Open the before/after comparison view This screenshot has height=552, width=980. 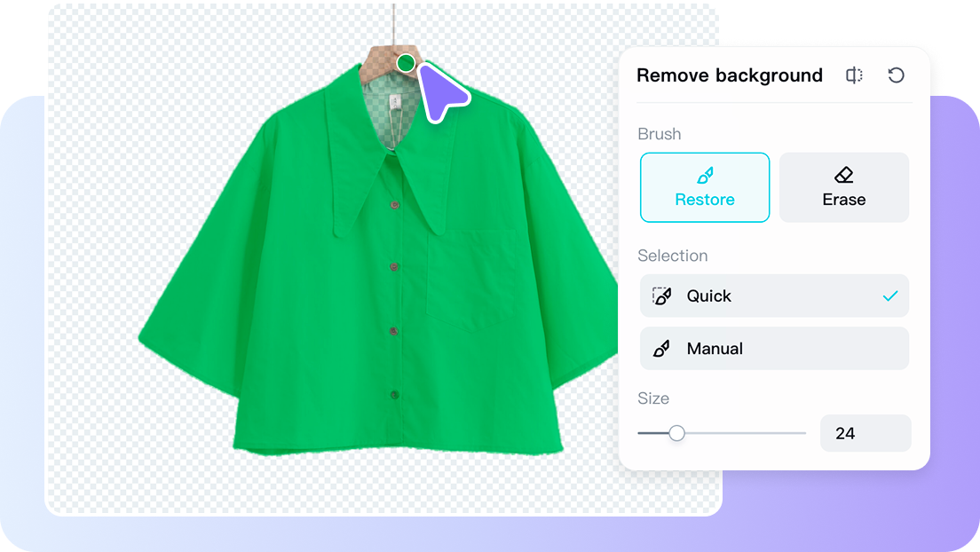[x=853, y=75]
